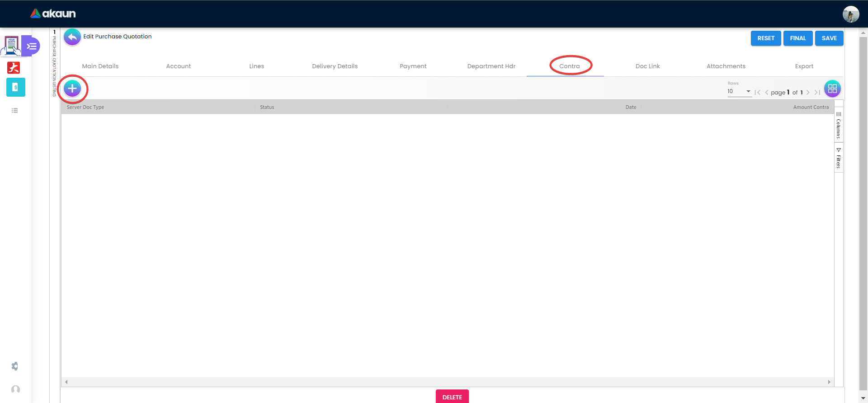Viewport: 868px width, 403px height.
Task: Switch to the Payment tab
Action: 413,66
